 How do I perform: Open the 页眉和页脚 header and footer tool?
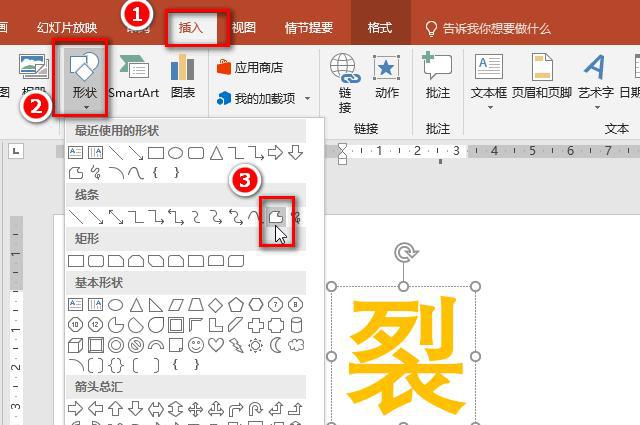[541, 76]
